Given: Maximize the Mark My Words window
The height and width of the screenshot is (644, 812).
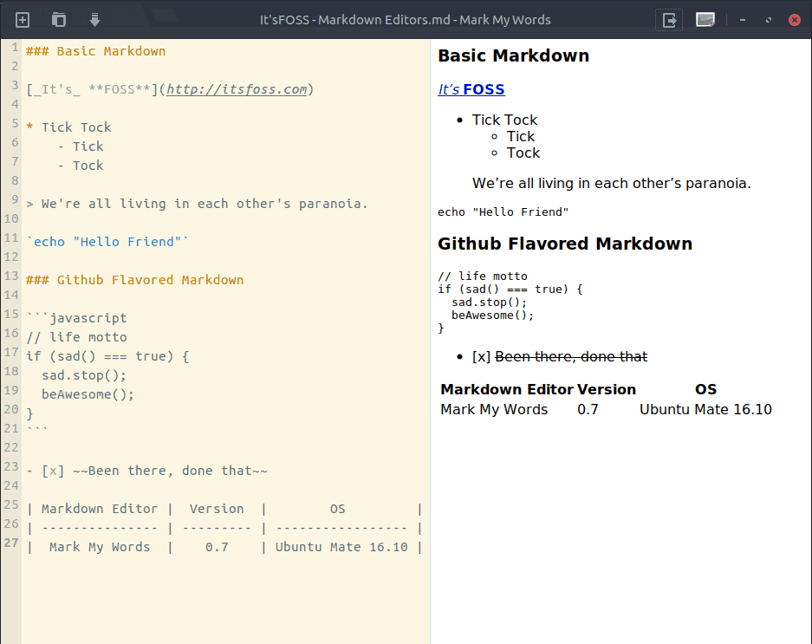Looking at the screenshot, I should coord(768,20).
